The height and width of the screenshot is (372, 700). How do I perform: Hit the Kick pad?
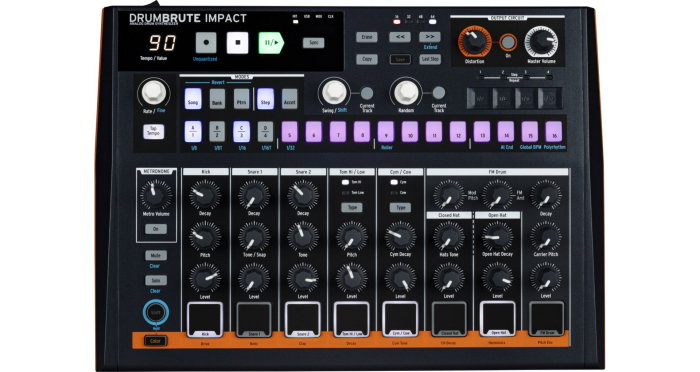point(205,319)
